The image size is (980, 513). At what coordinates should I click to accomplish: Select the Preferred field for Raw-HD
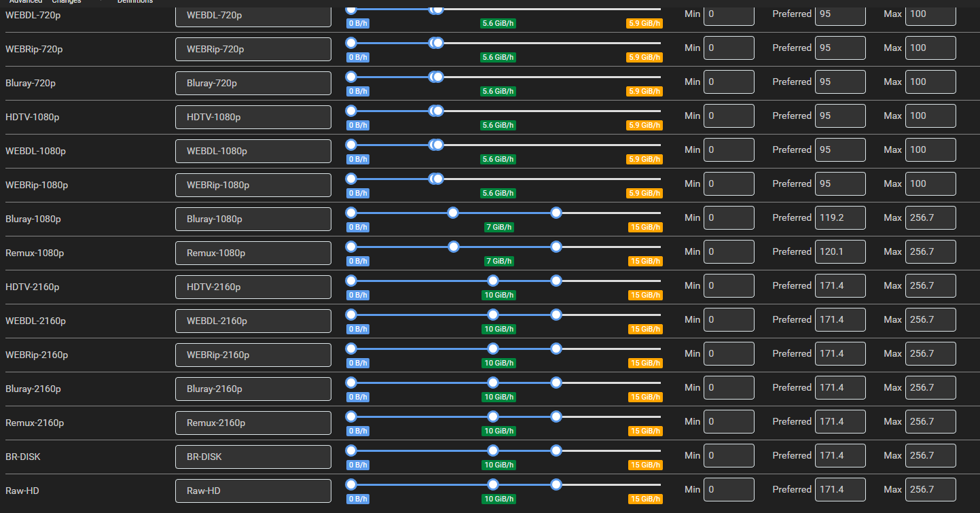coord(840,490)
